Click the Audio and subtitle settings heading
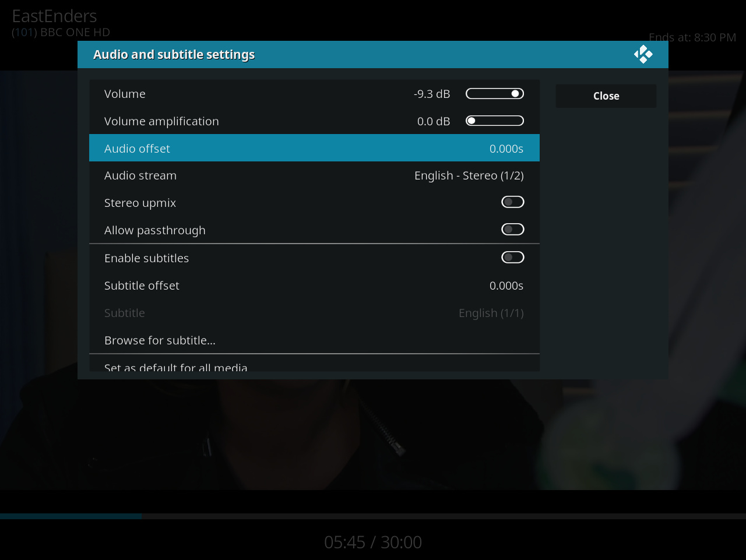The image size is (746, 560). click(174, 55)
